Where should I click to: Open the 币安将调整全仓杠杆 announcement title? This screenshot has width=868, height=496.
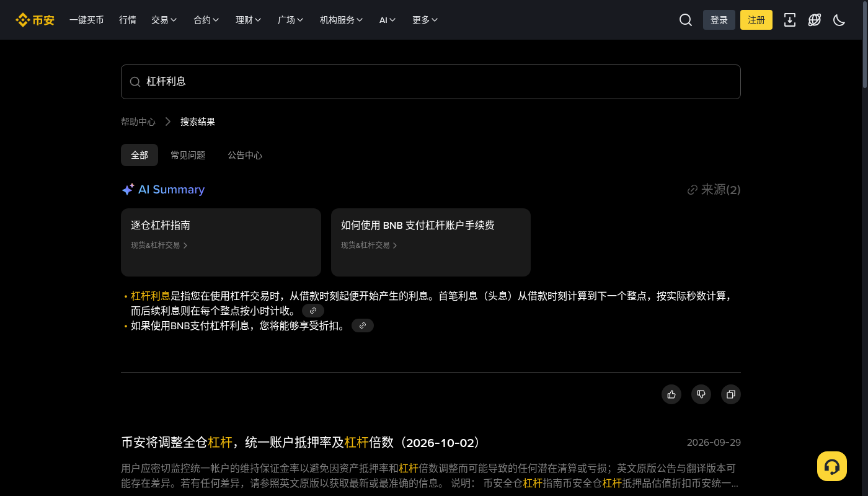[301, 443]
